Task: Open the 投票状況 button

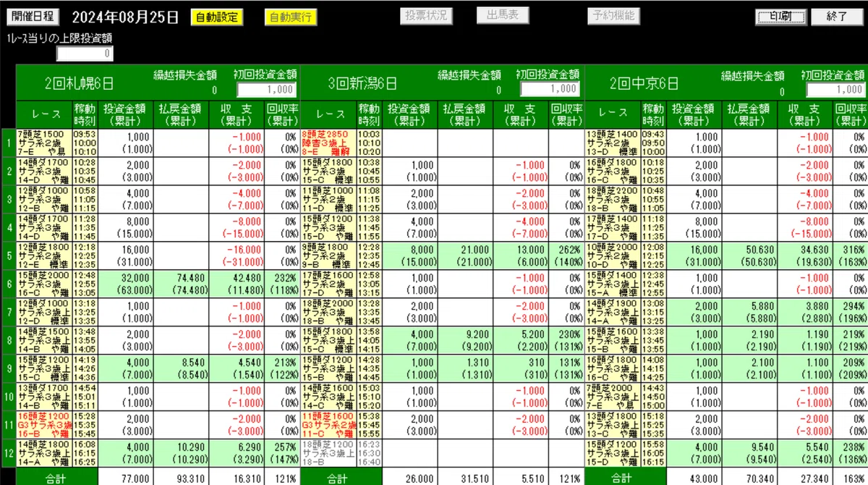Action: click(x=426, y=15)
